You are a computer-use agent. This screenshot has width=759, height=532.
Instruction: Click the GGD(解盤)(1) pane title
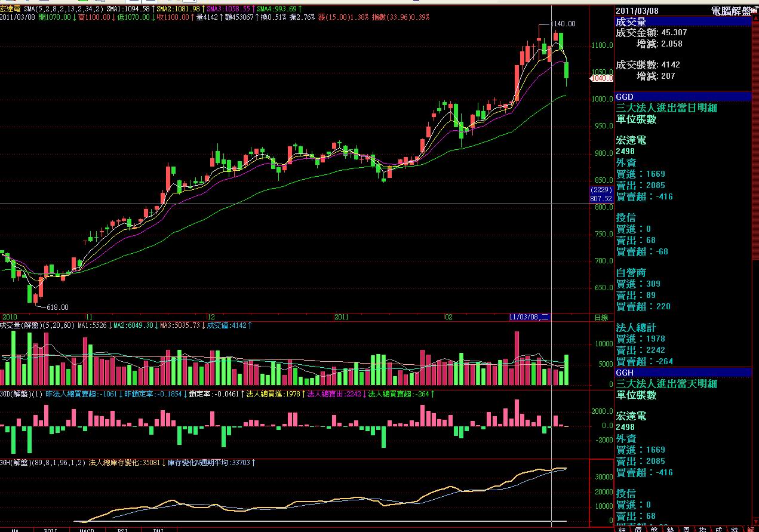(20, 394)
